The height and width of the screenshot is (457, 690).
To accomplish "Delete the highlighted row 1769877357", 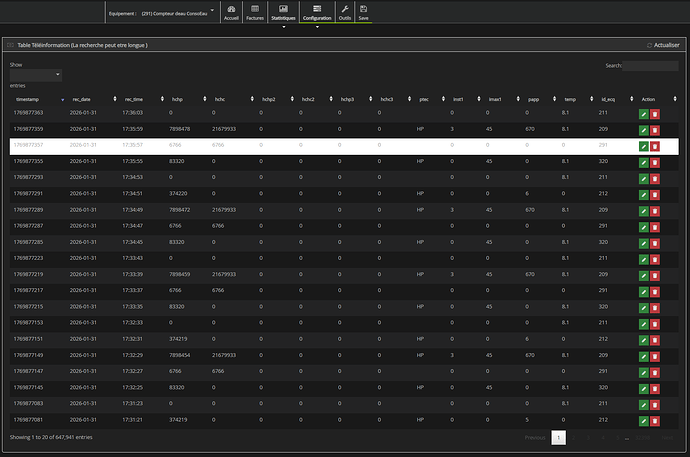I will (x=655, y=146).
